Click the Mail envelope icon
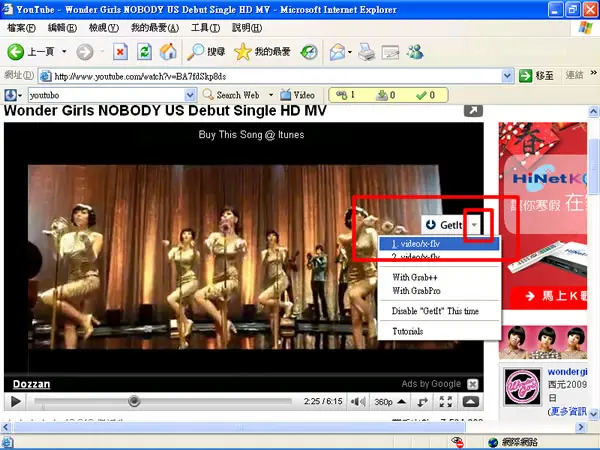The width and height of the screenshot is (600, 450). coord(337,52)
